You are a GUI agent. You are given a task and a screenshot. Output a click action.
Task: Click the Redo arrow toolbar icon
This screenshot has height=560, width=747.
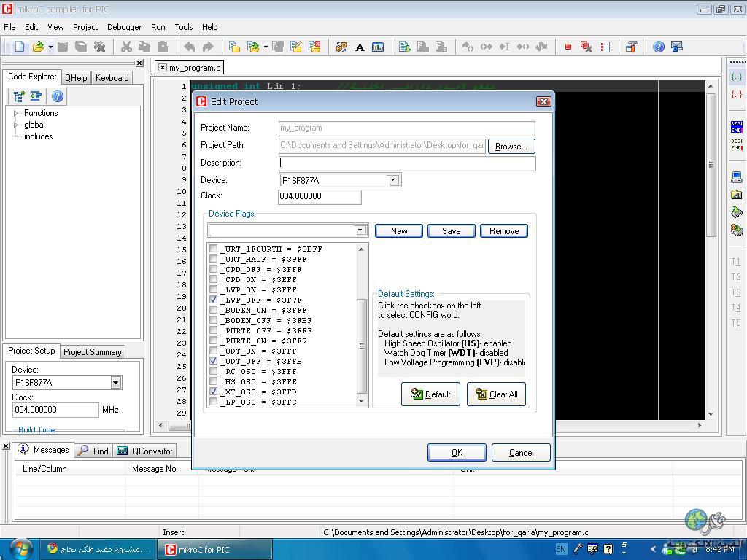coord(208,46)
